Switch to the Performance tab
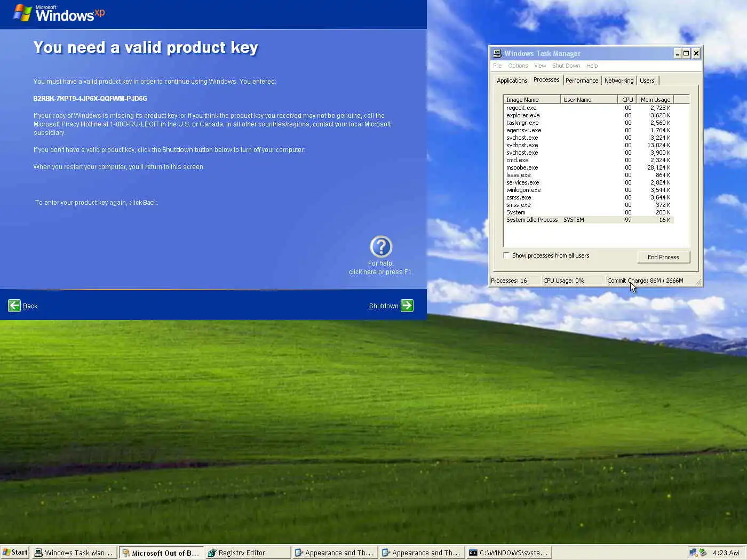Viewport: 747px width, 560px height. tap(582, 81)
